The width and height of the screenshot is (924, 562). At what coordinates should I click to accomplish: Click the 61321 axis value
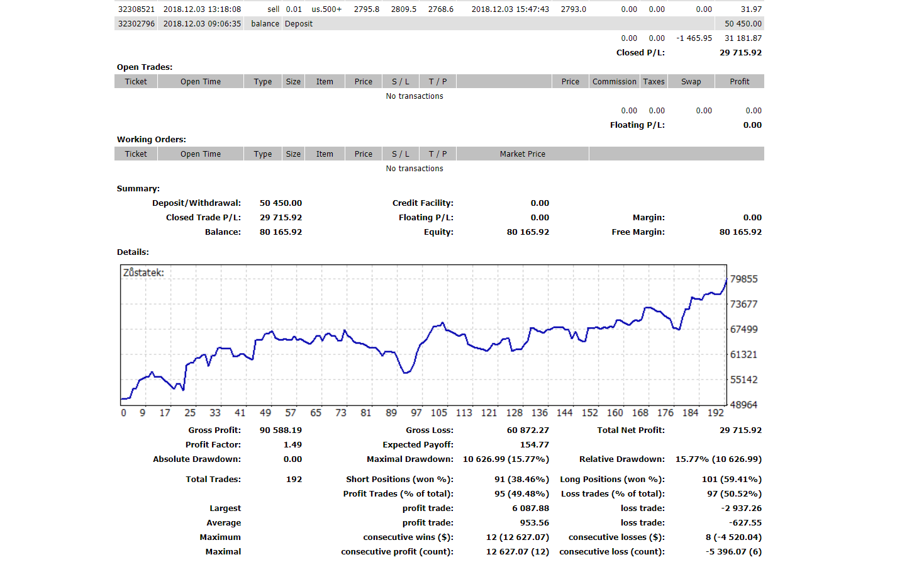click(x=744, y=354)
